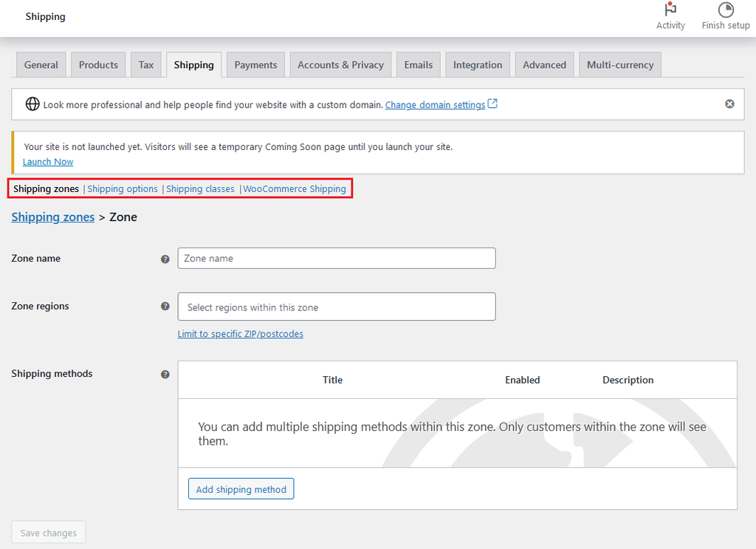Go to WooCommerce Shipping sub-section
Screen dimensions: 756x549
(x=295, y=189)
